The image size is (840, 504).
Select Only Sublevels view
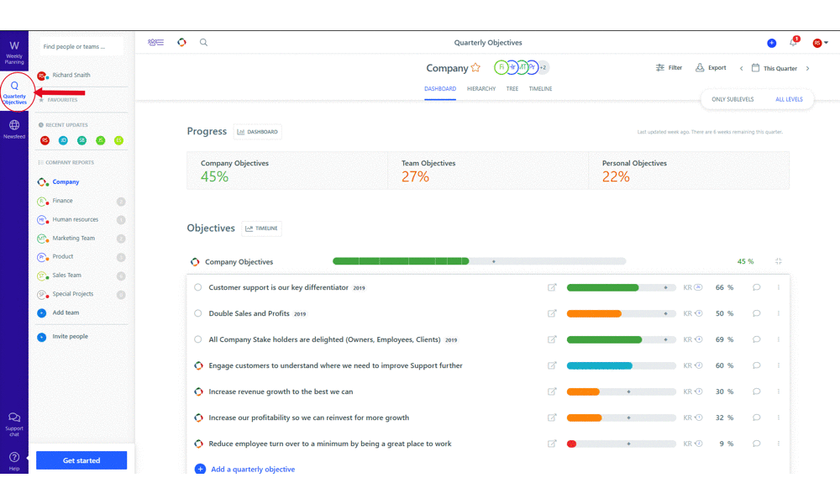(x=732, y=100)
